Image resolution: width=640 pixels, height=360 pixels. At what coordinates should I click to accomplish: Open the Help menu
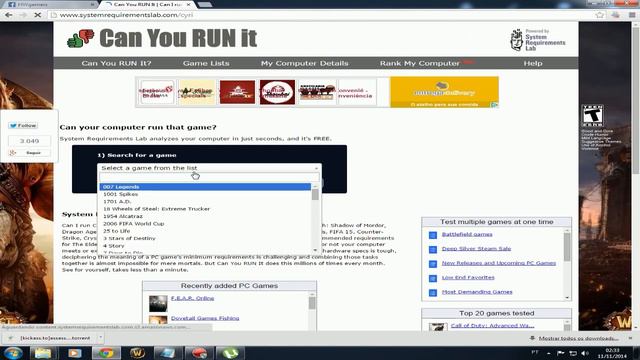pyautogui.click(x=533, y=63)
